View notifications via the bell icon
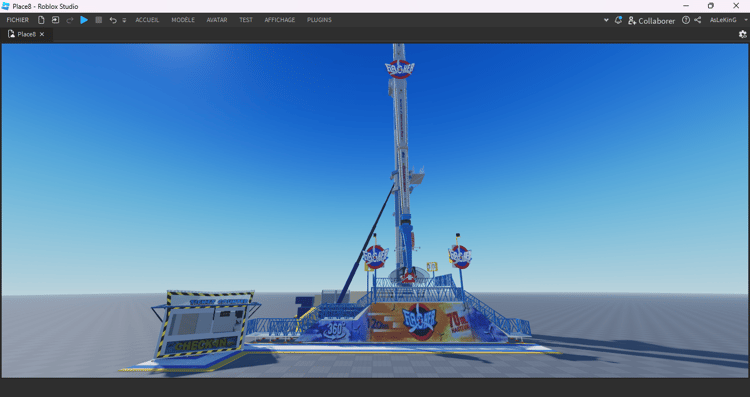750x397 pixels. (x=618, y=20)
